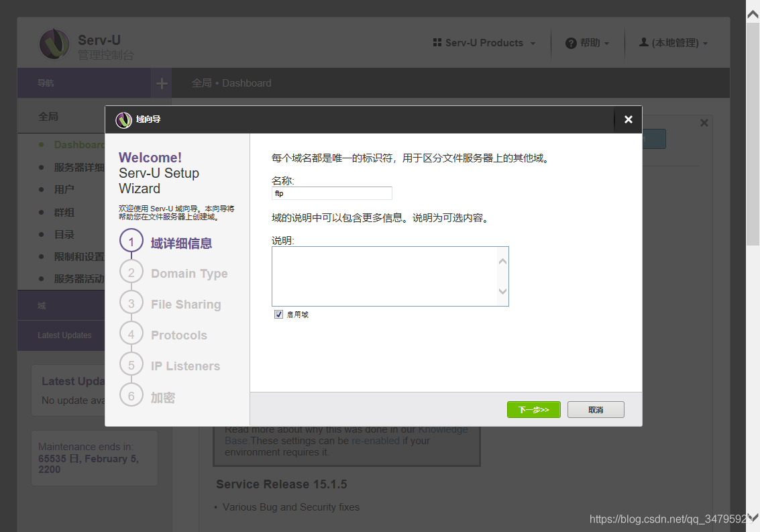Click the help question mark icon
The height and width of the screenshot is (532, 760).
pos(571,43)
